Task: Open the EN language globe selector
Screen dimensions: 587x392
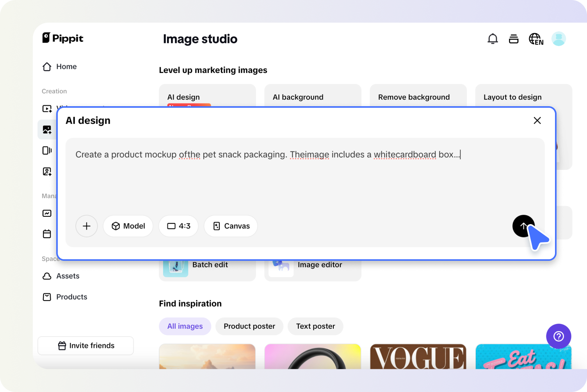Action: pyautogui.click(x=536, y=39)
